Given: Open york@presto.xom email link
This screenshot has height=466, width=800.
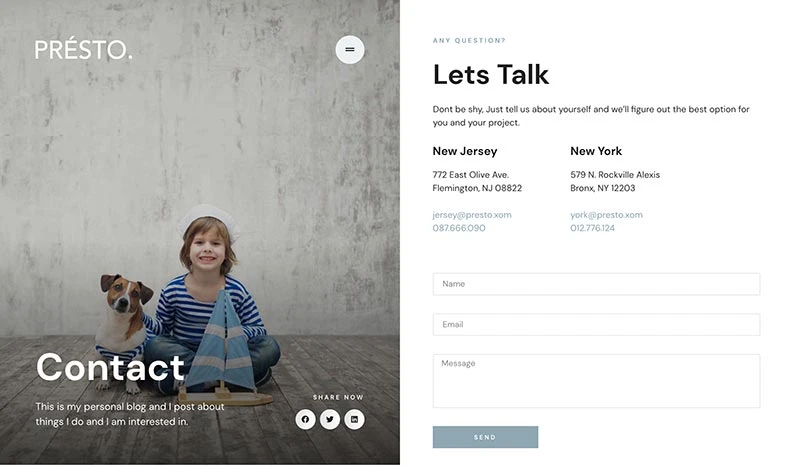Looking at the screenshot, I should click(606, 215).
